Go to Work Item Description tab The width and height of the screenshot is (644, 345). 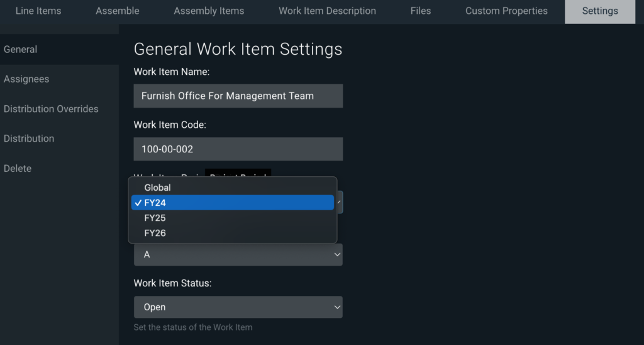coord(327,11)
